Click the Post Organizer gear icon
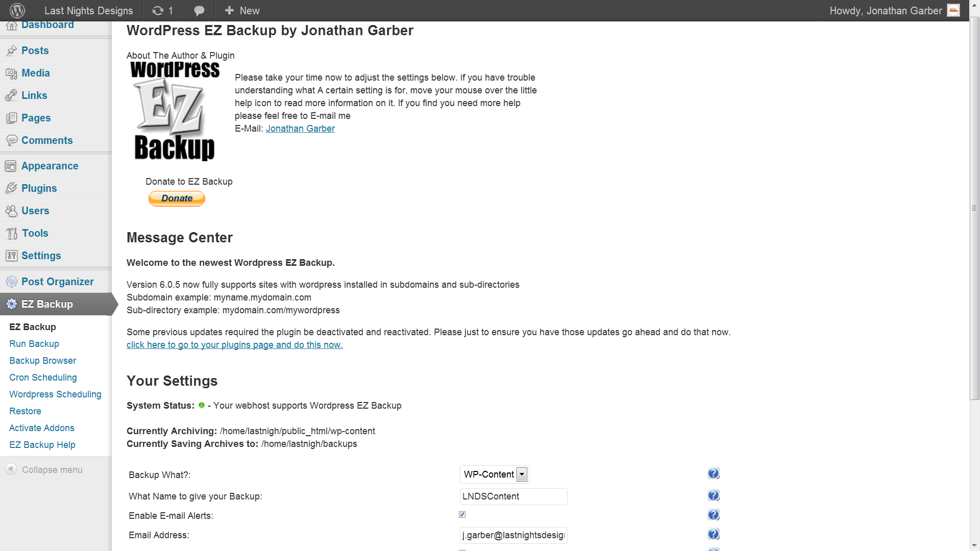Screen dimensions: 980x551 click(11, 282)
